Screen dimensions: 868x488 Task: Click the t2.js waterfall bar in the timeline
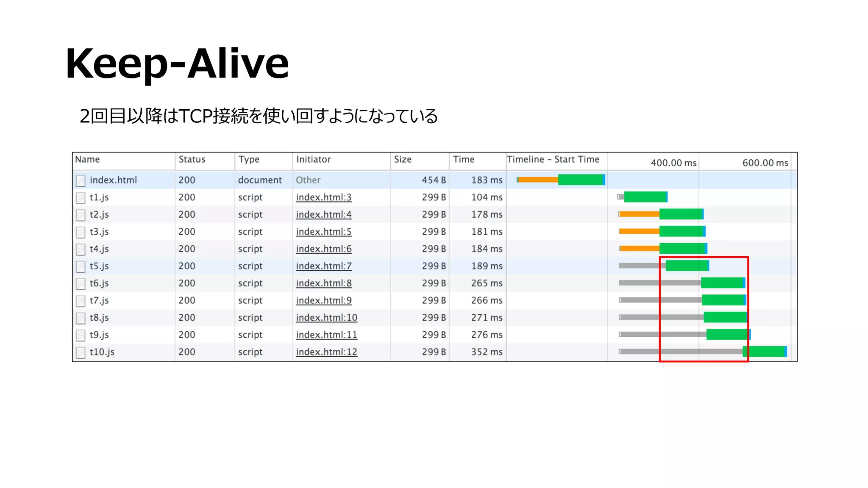[x=661, y=214]
